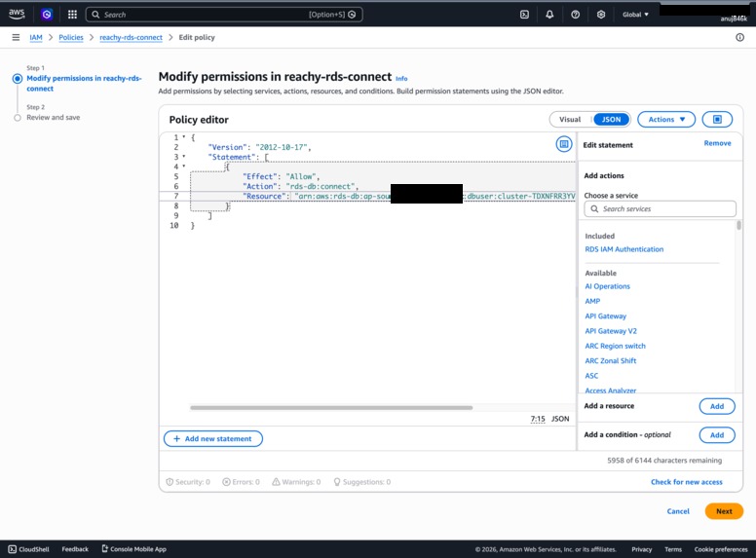Choose ARC Region switch service
The height and width of the screenshot is (558, 756).
[x=615, y=346]
